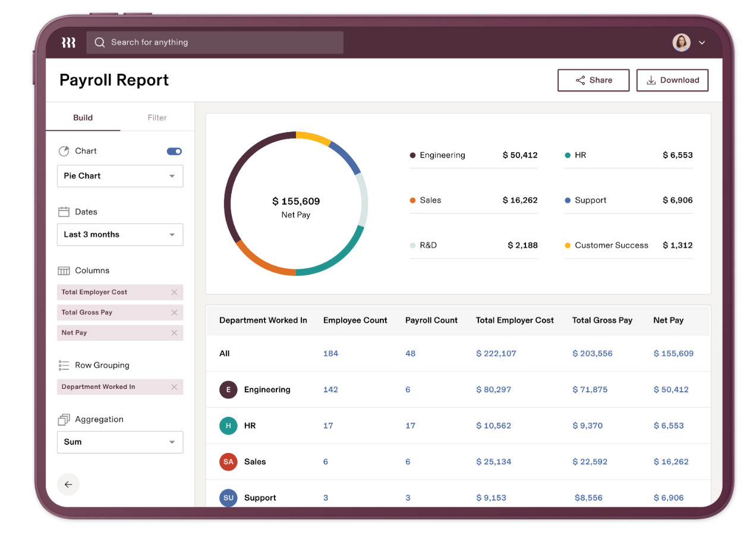
Task: Click the Download button
Action: pos(672,80)
